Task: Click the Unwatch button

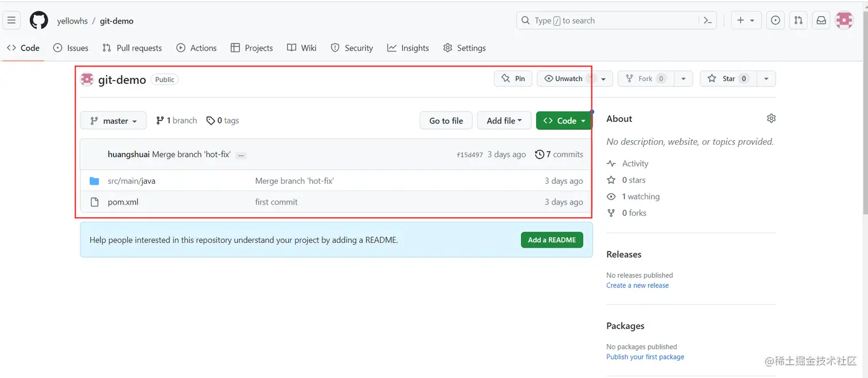Action: click(x=565, y=79)
